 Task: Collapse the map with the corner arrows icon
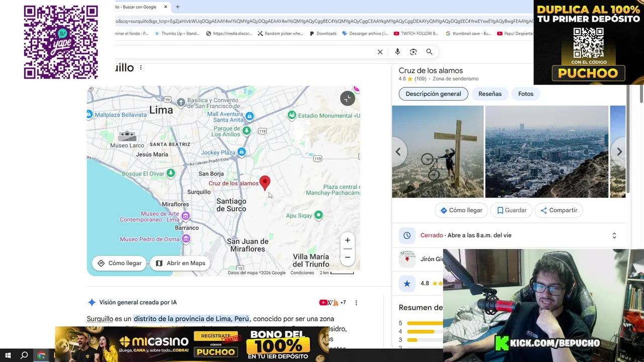click(347, 99)
